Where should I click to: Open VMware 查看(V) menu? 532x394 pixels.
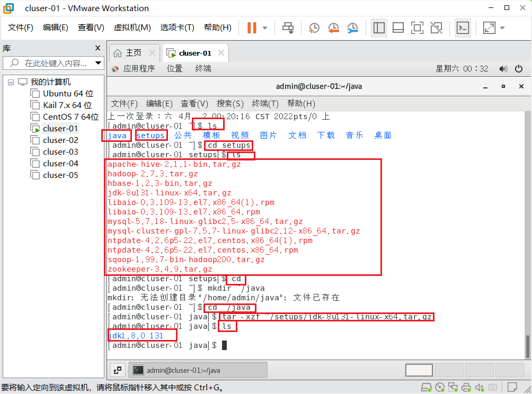pyautogui.click(x=91, y=28)
